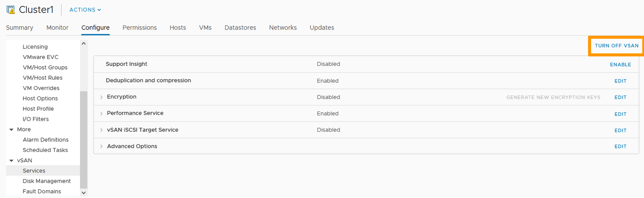The image size is (644, 198).
Task: Switch to the Summary tab
Action: (x=19, y=28)
